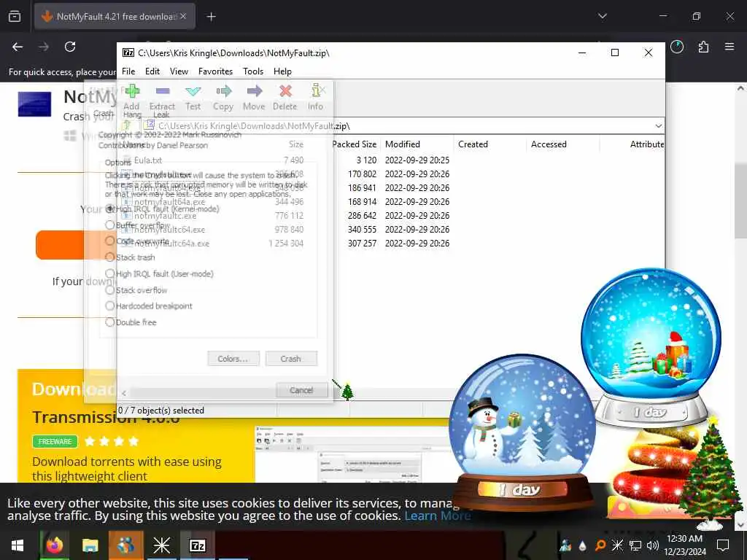Select the Eula.txt file row

coord(286,160)
